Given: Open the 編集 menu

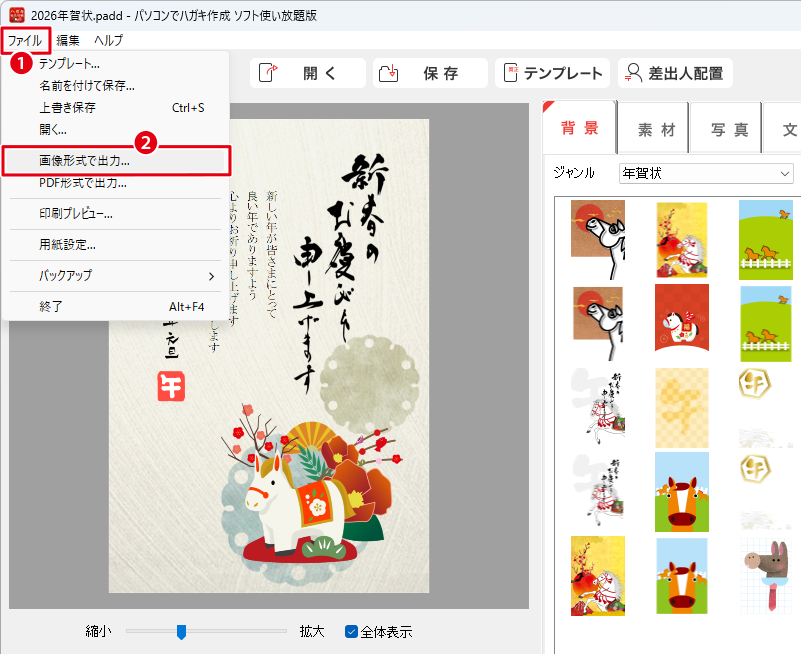Looking at the screenshot, I should 68,41.
